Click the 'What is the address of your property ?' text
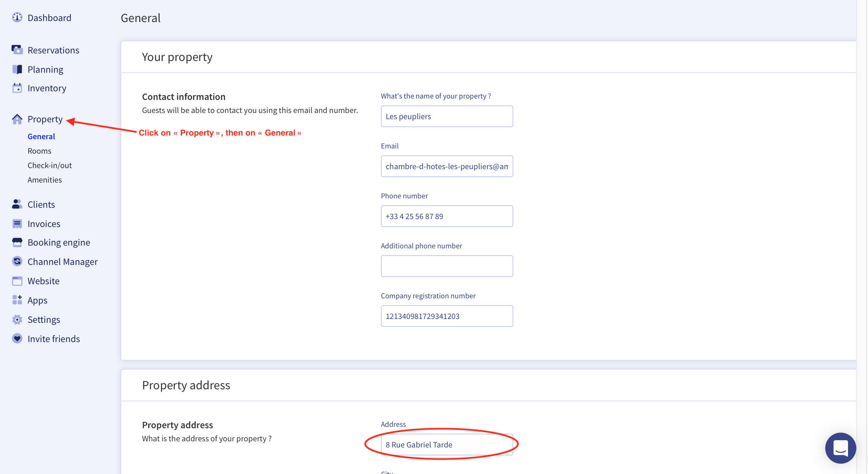Image resolution: width=868 pixels, height=474 pixels. 207,439
